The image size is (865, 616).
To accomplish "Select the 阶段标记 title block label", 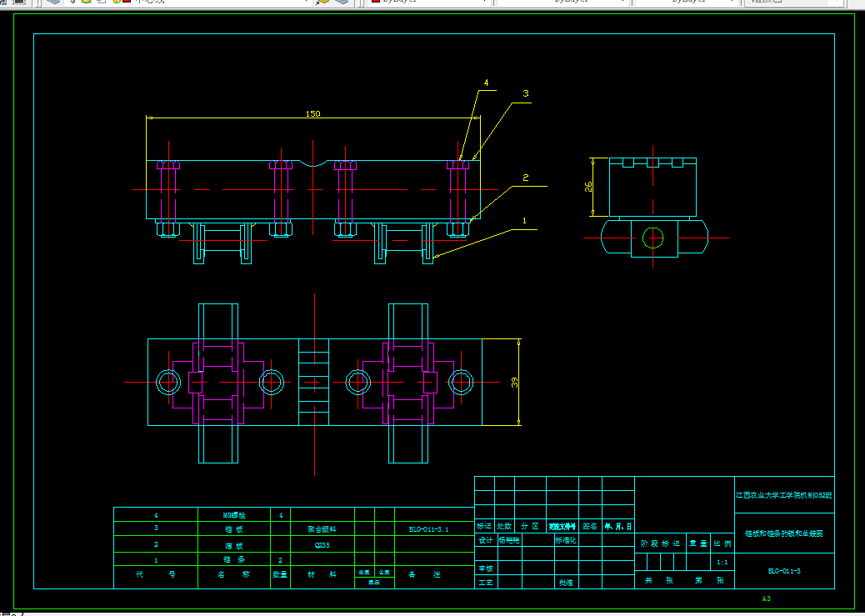I will click(x=660, y=543).
